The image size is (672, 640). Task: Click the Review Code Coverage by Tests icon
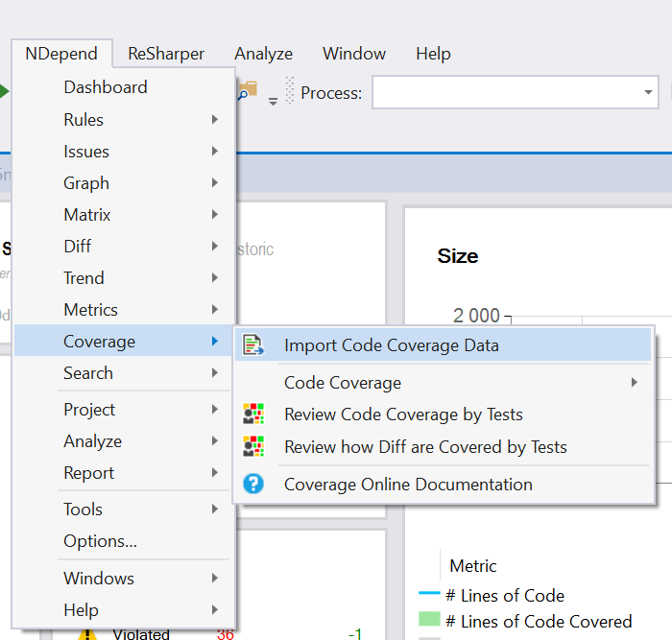[253, 414]
